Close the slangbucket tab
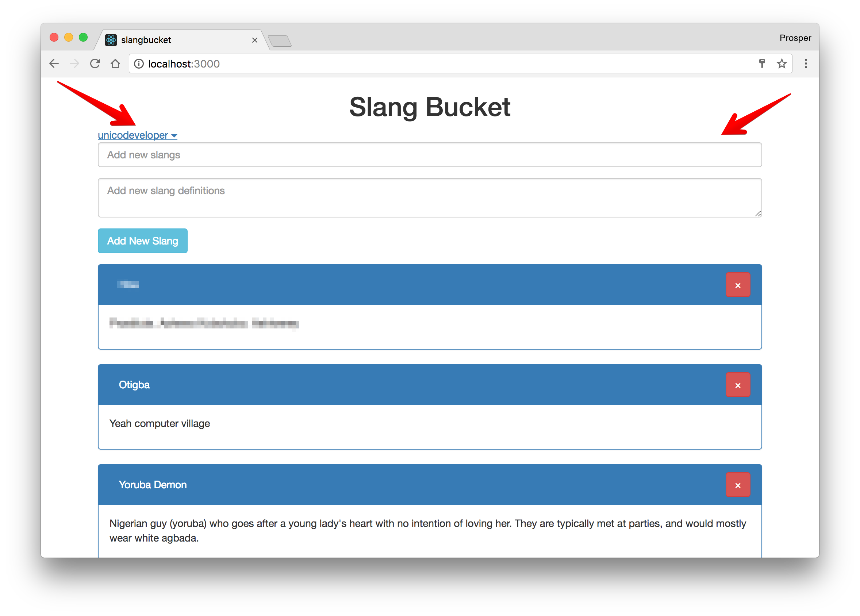Screen dimensions: 860x616 [x=255, y=40]
